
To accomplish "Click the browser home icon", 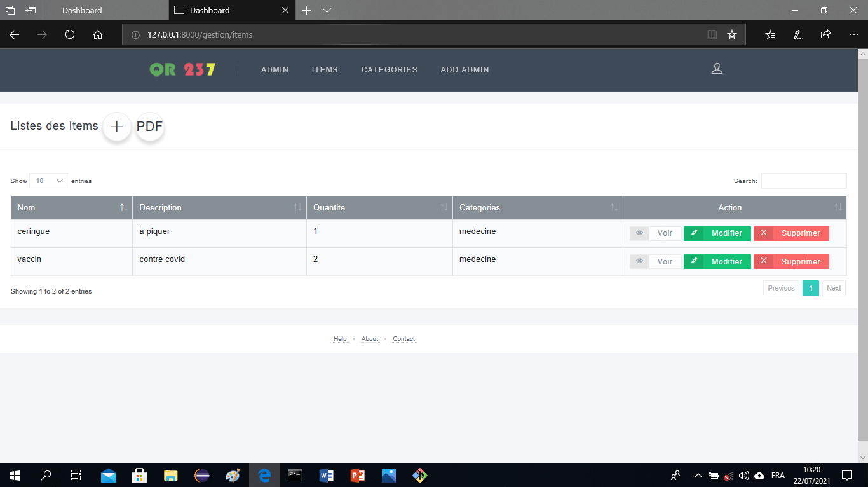I will 98,35.
